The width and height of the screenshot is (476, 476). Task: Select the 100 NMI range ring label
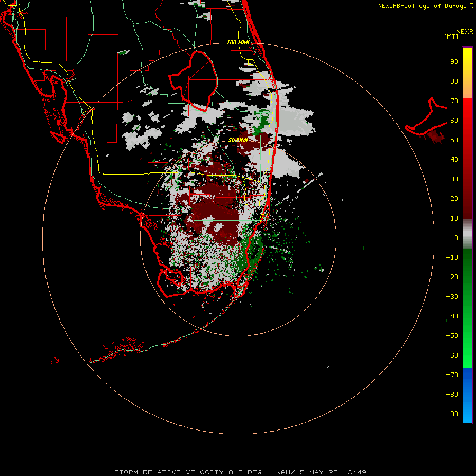click(238, 42)
